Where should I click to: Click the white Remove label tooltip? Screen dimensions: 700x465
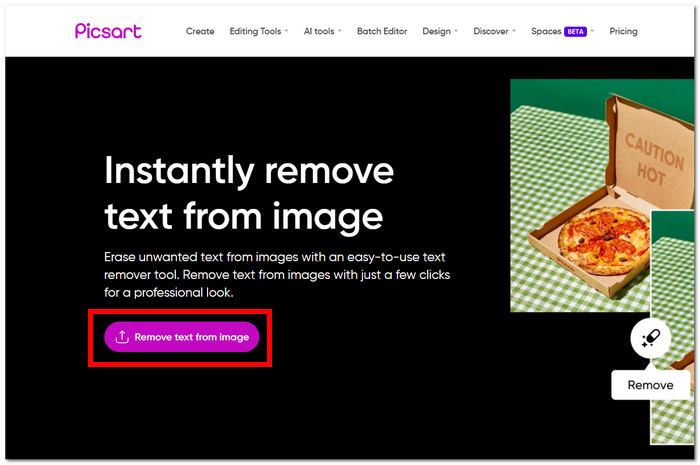(x=650, y=385)
